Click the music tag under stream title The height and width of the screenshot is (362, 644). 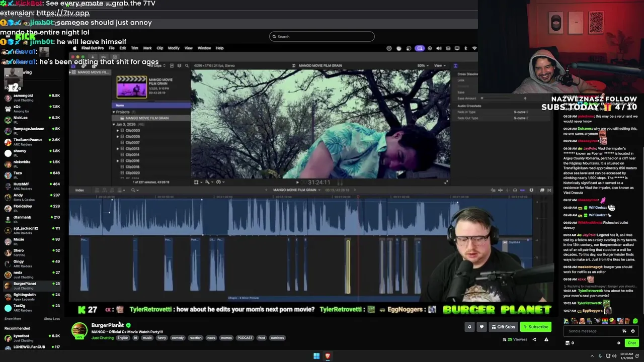pos(147,338)
